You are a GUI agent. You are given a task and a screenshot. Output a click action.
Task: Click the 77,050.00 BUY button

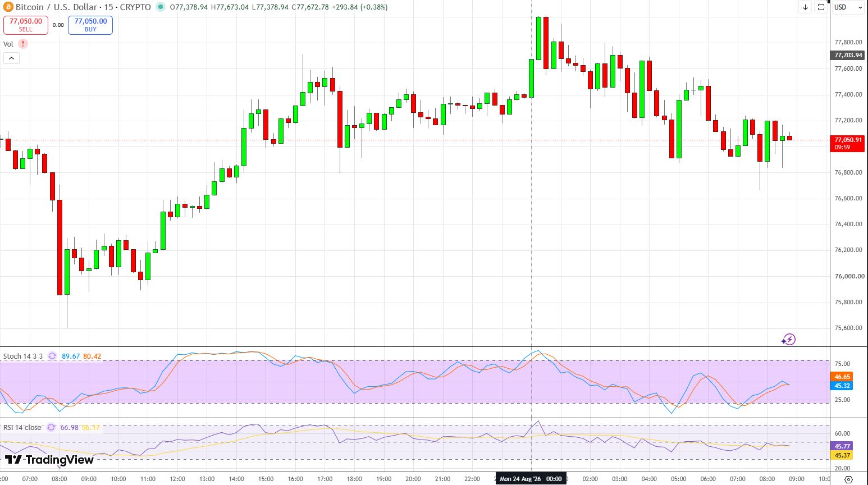90,25
